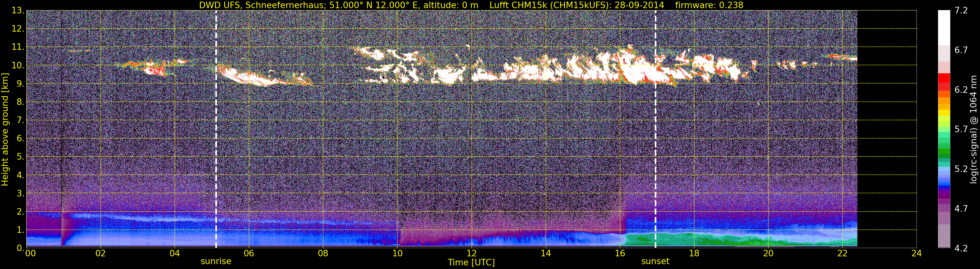The image size is (980, 269).
Task: Click the time axis tick '24'
Action: point(917,253)
